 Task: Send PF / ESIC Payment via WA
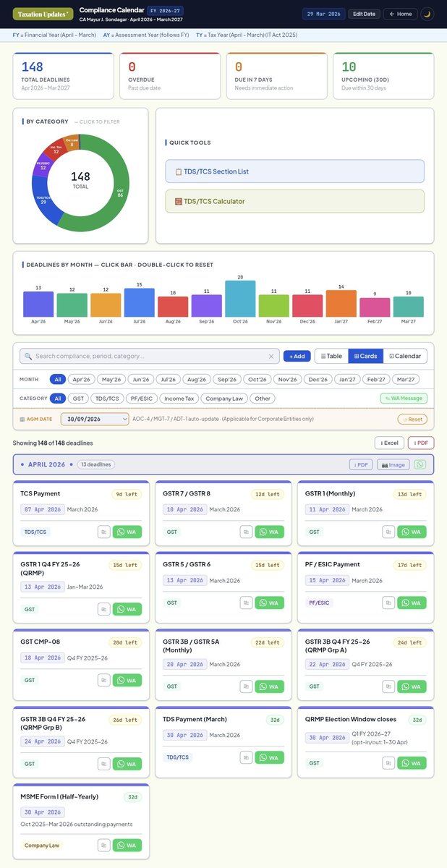click(412, 603)
